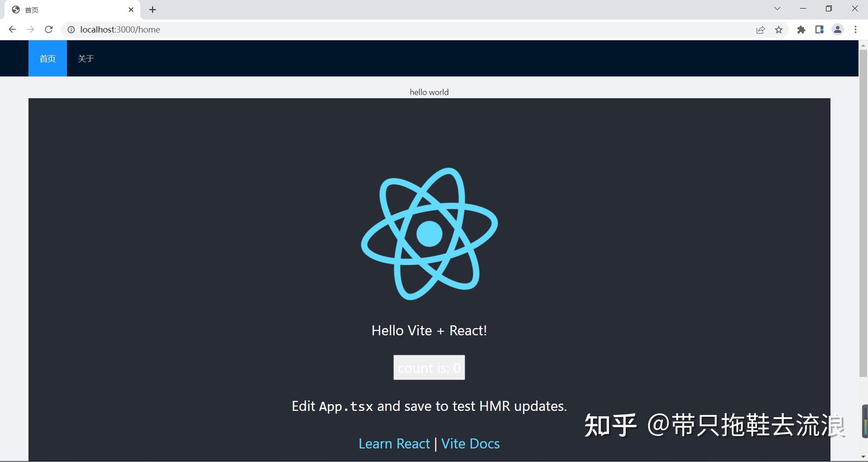Image resolution: width=868 pixels, height=462 pixels.
Task: Click the browser profile avatar icon
Action: pos(838,29)
